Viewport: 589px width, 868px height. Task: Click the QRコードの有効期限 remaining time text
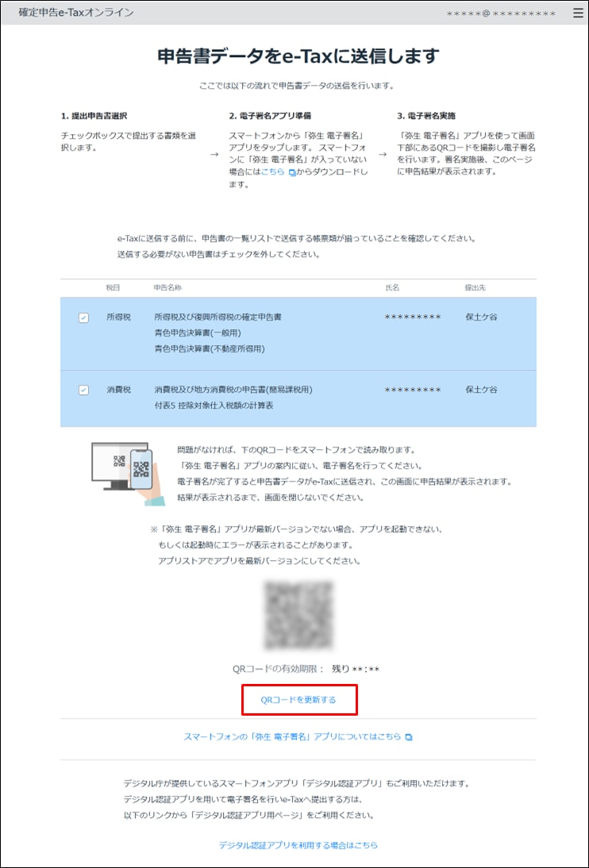pos(306,669)
